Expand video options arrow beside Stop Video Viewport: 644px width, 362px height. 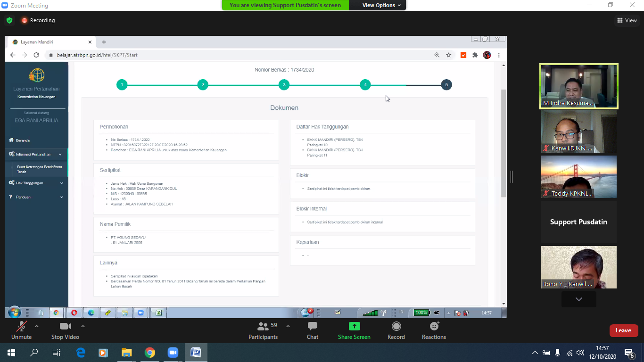pos(83,326)
